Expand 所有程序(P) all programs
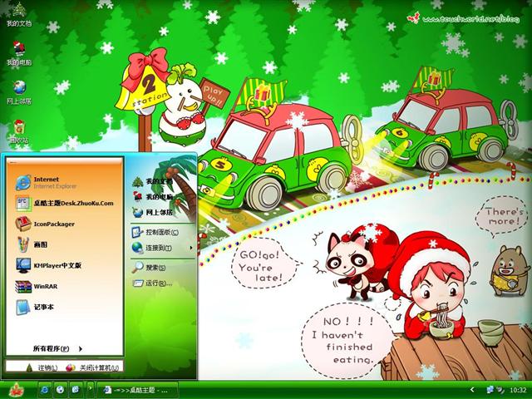Image resolution: width=532 pixels, height=399 pixels. coord(57,349)
